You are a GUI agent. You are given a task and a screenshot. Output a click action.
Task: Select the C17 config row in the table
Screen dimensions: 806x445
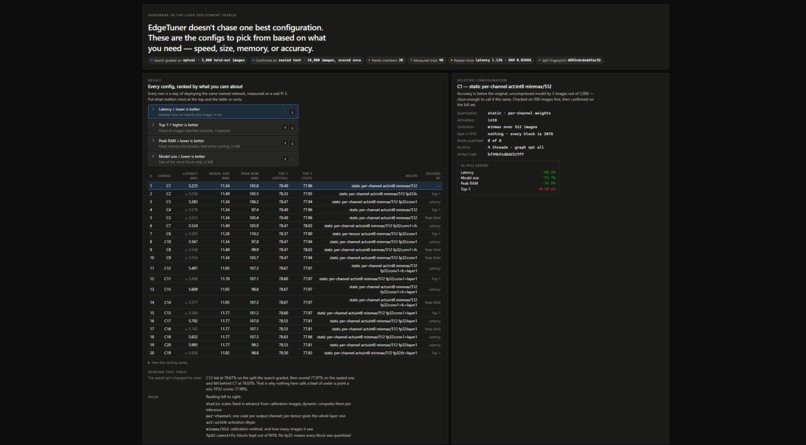click(295, 321)
